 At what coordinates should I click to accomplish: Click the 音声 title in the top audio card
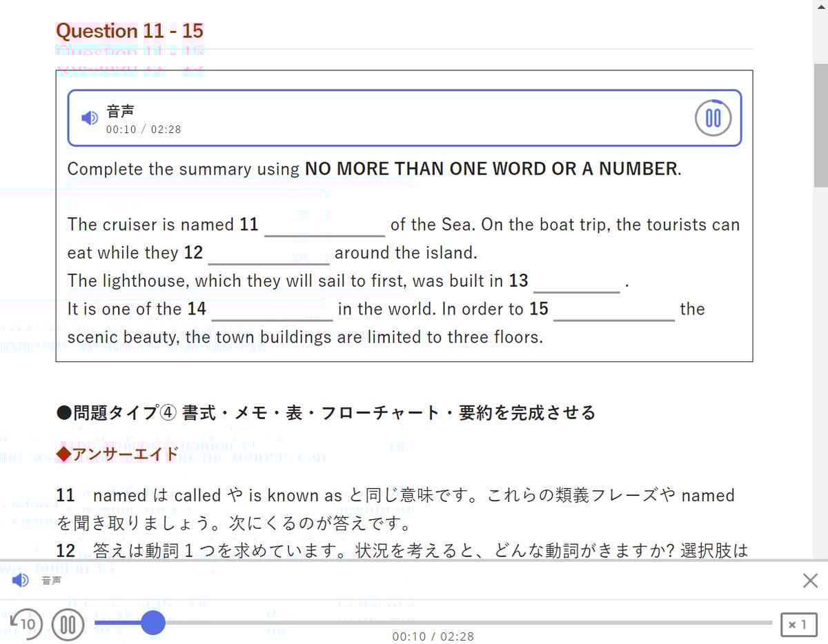point(120,111)
